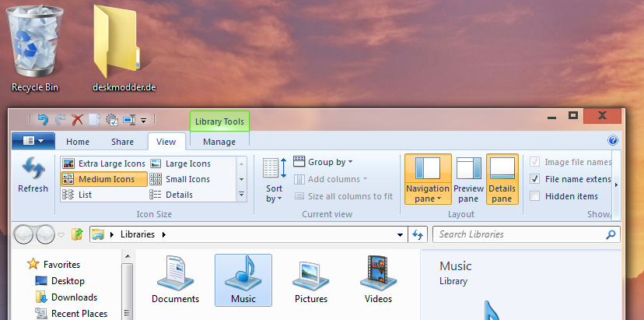The height and width of the screenshot is (320, 644).
Task: Toggle the Details pane button
Action: pyautogui.click(x=502, y=179)
